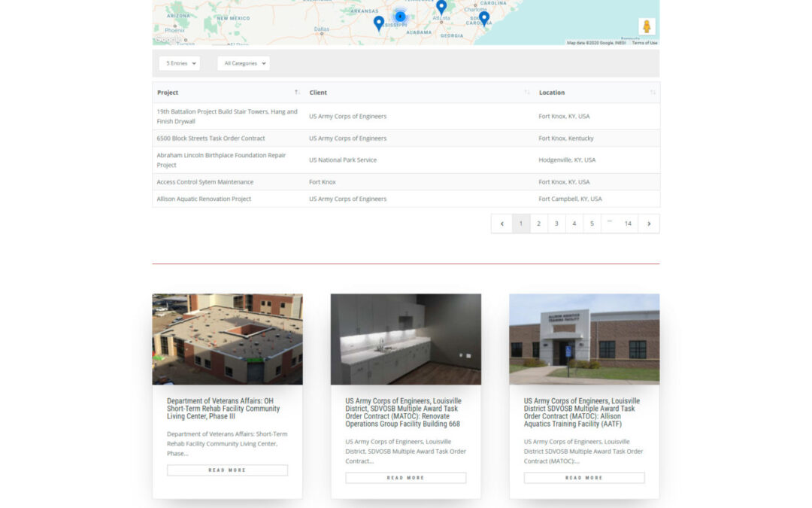Select the 19th Battalion Project row text
812x508 pixels.
(227, 116)
